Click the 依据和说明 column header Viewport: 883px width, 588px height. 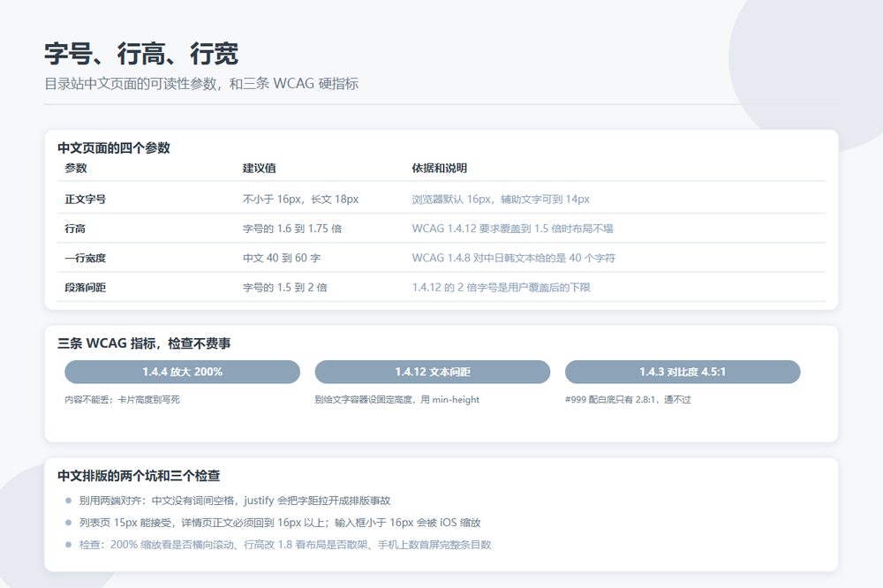point(439,168)
